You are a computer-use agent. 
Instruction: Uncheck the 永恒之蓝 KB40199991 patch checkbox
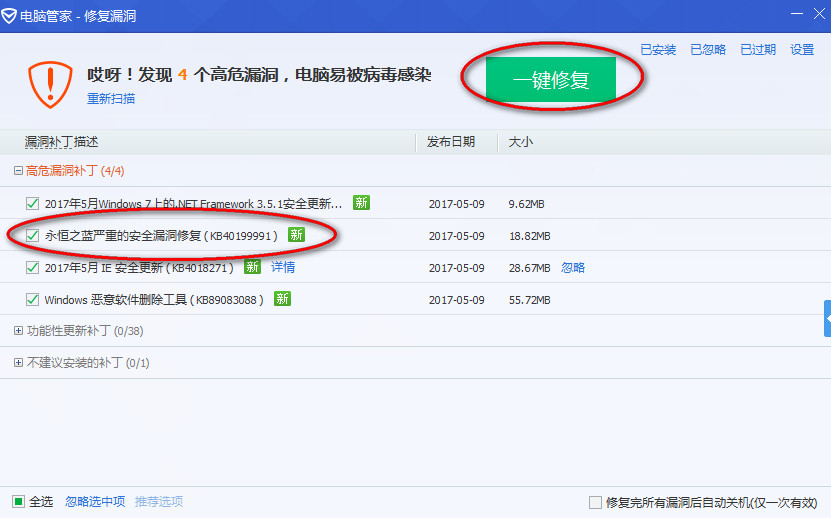pyautogui.click(x=32, y=235)
